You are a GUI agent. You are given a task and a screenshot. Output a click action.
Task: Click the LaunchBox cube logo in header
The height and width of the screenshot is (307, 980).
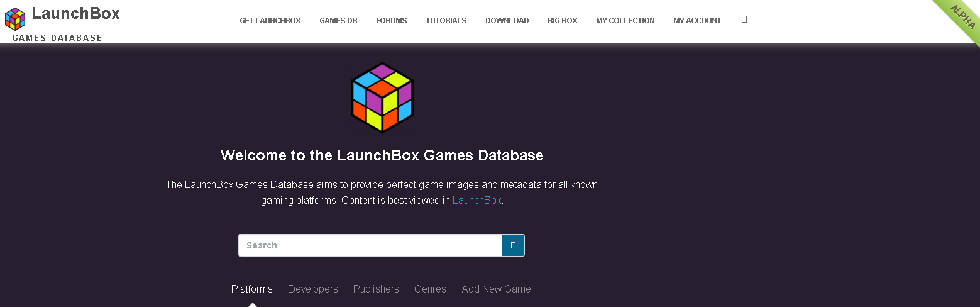(15, 19)
